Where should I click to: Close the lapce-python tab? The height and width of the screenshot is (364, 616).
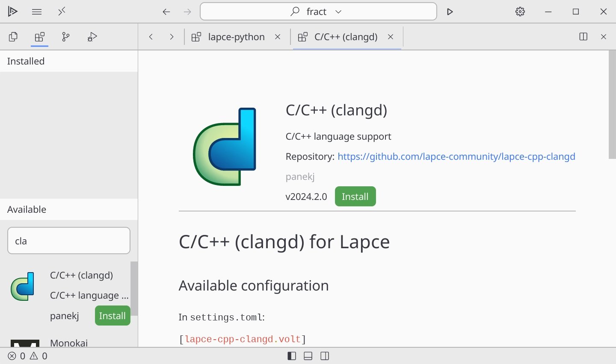pos(278,37)
